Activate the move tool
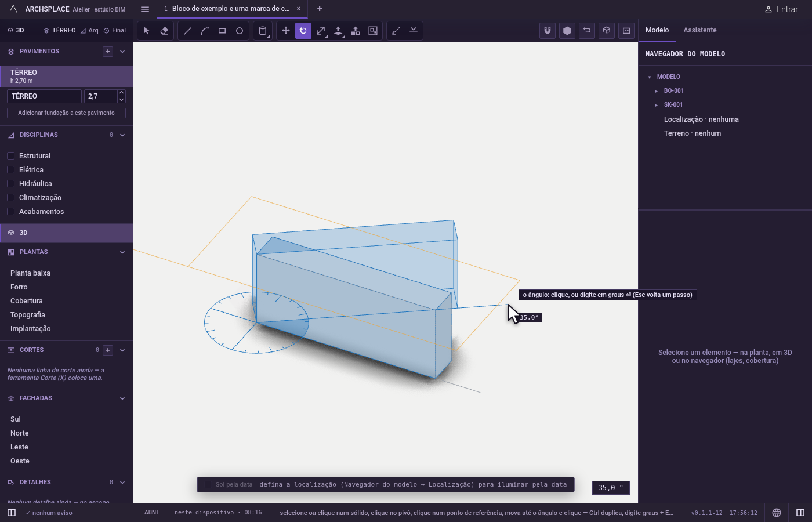Screen dimensions: 812x522 point(286,31)
